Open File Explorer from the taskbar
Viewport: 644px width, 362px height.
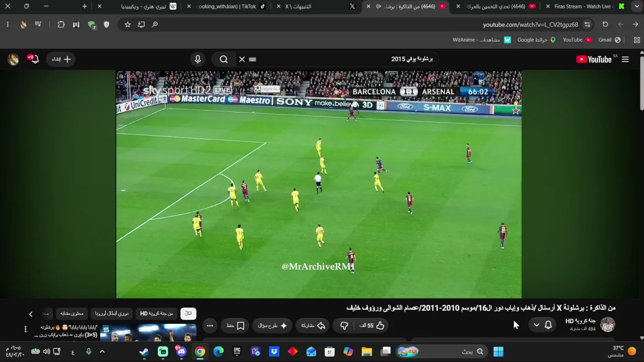(367, 351)
